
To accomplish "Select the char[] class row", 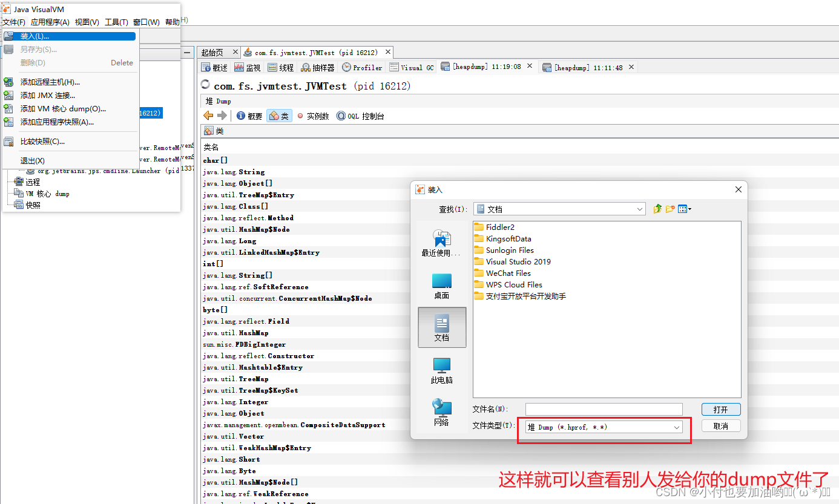I will point(521,160).
